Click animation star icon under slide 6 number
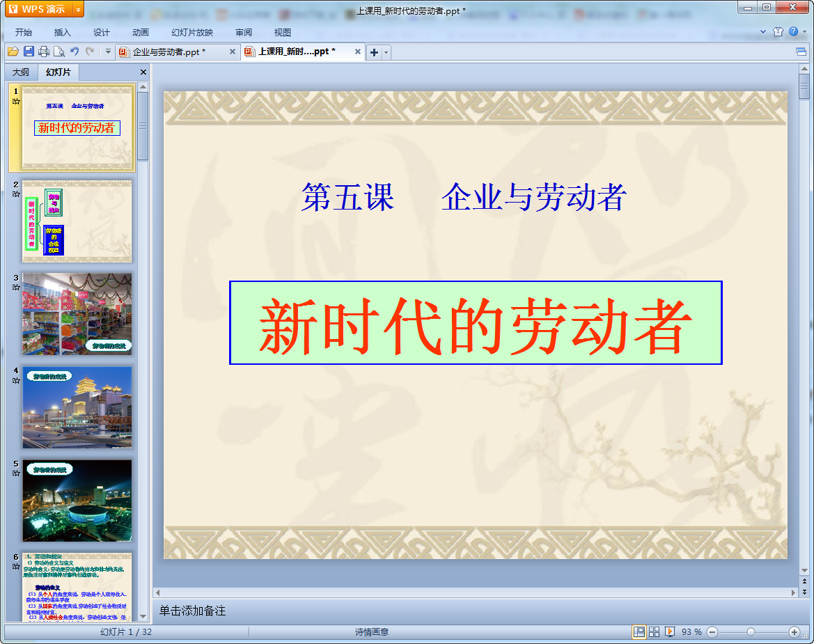Viewport: 814px width, 644px height. click(x=16, y=566)
